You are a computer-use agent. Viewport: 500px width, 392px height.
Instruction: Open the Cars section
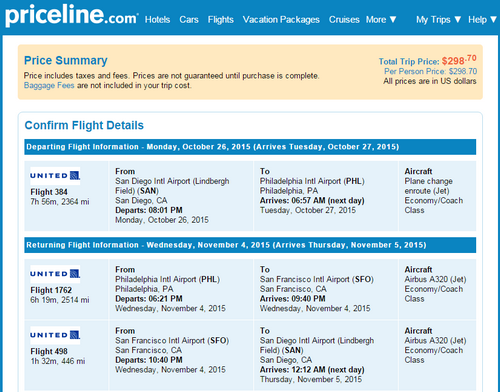tap(189, 20)
